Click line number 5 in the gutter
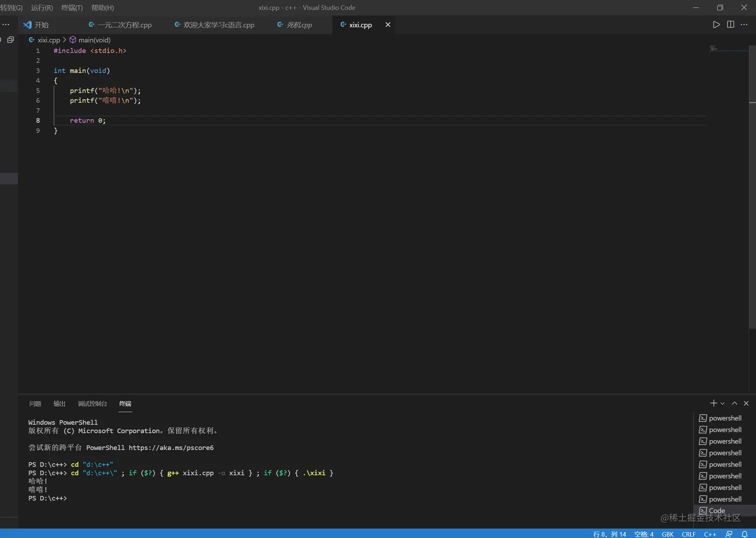756x538 pixels. click(37, 90)
